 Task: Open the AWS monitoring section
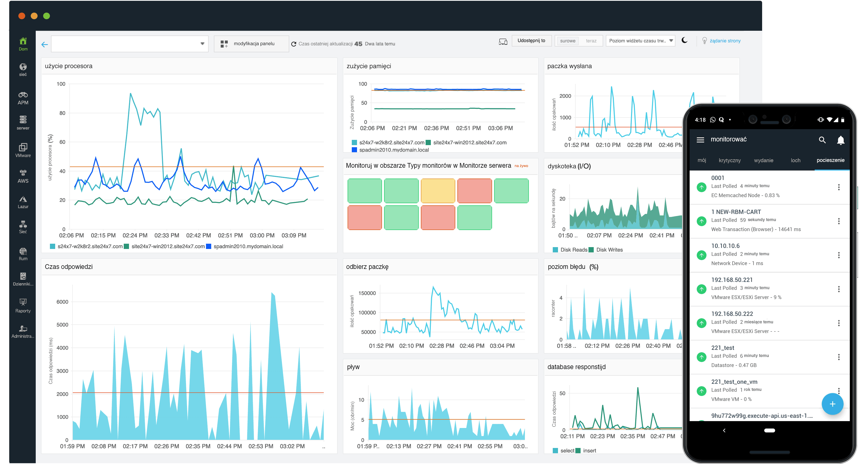click(23, 175)
